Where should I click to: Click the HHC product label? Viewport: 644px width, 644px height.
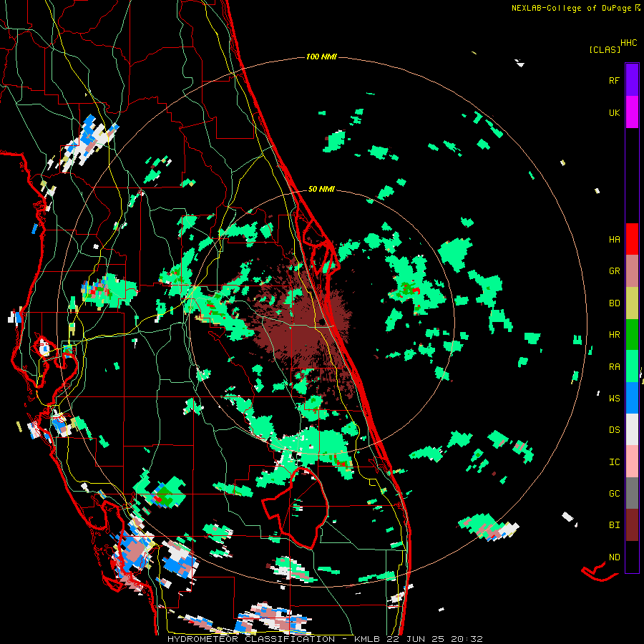click(628, 43)
